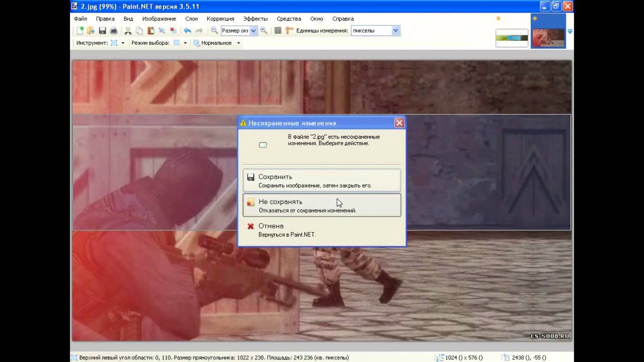Open the Вид menu
Image resolution: width=644 pixels, height=362 pixels.
128,19
